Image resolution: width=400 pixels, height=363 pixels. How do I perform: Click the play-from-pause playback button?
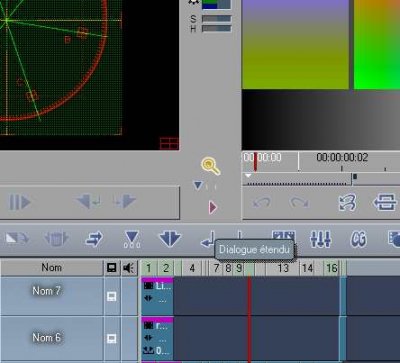click(20, 202)
